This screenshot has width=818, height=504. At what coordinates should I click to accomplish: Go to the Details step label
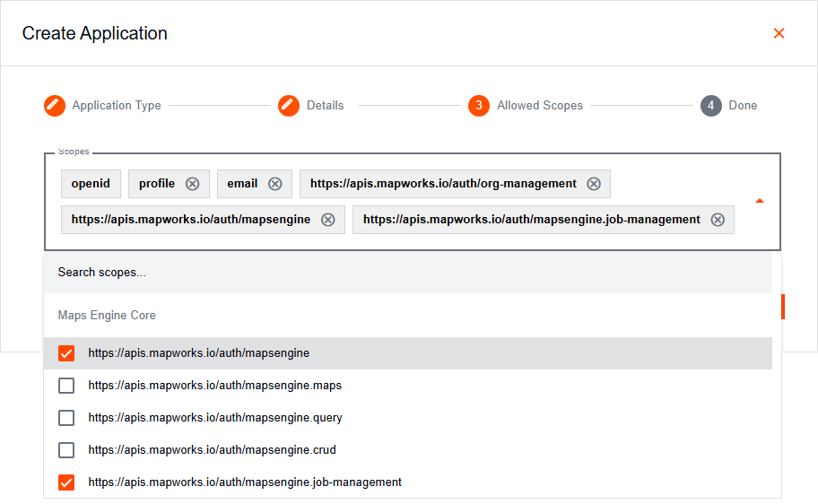(325, 106)
